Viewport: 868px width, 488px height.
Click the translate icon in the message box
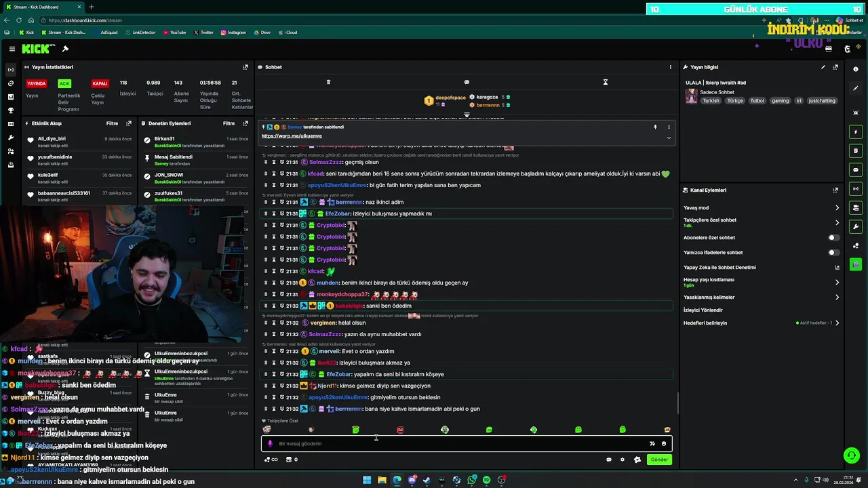pos(652,444)
